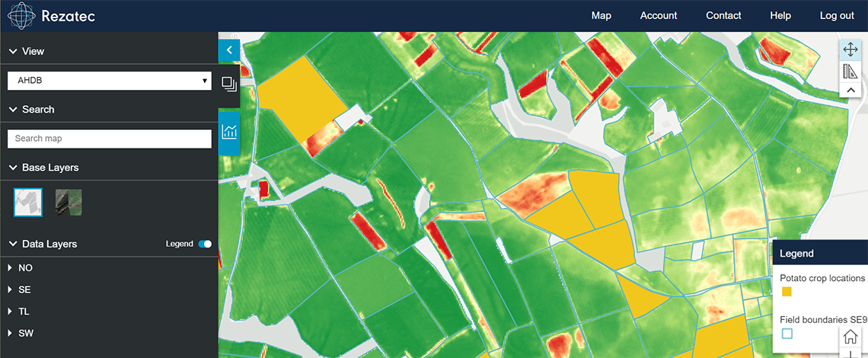Select the satellite imagery base layer thumbnail
The height and width of the screenshot is (358, 868).
(x=69, y=202)
